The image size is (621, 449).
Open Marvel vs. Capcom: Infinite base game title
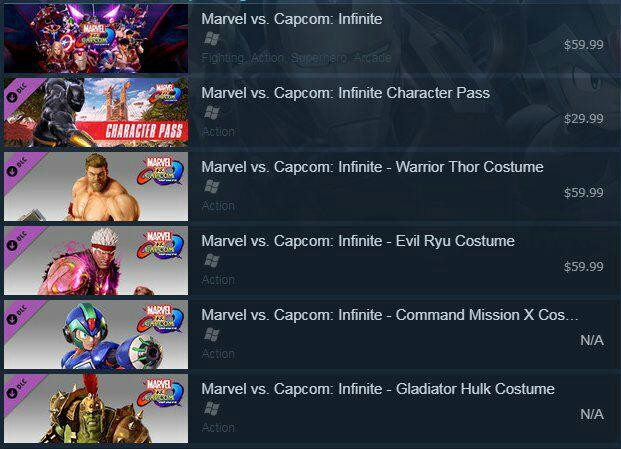tap(292, 19)
